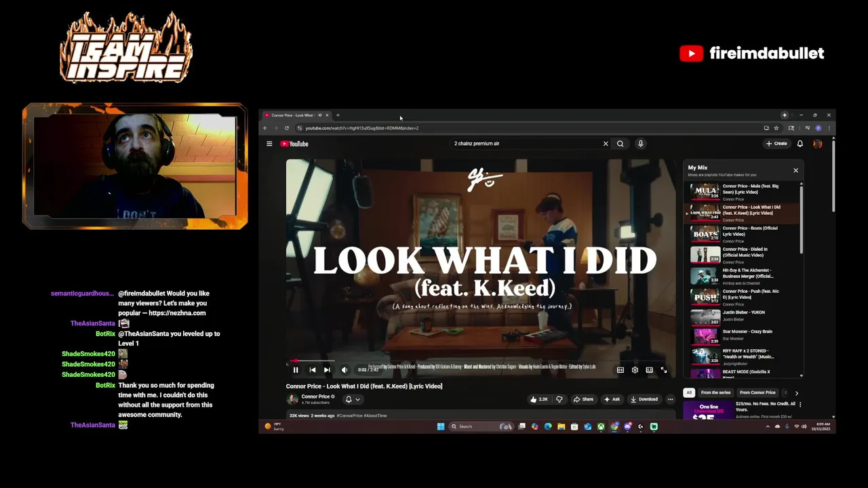Open the taskbar weather widget
This screenshot has height=488, width=868.
point(275,426)
